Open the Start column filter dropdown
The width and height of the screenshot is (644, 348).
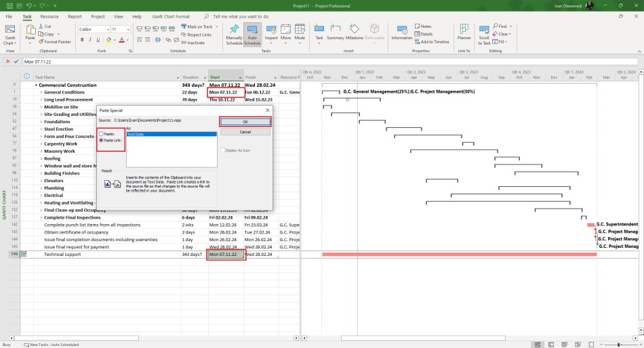[240, 78]
